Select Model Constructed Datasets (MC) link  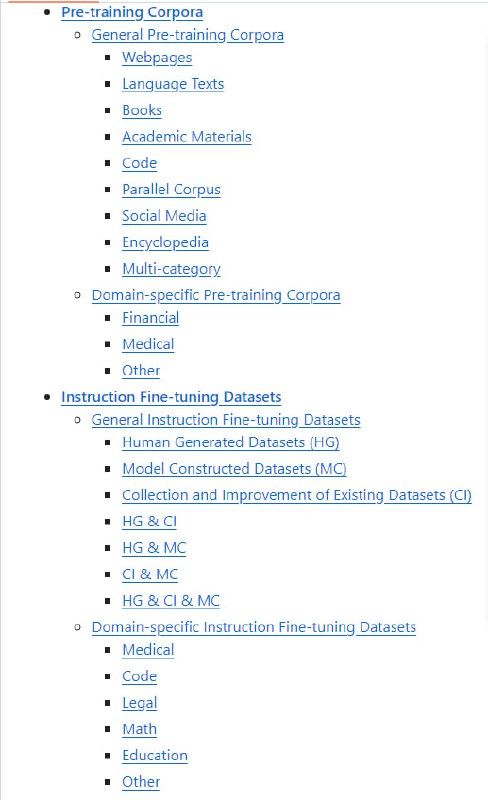point(234,469)
